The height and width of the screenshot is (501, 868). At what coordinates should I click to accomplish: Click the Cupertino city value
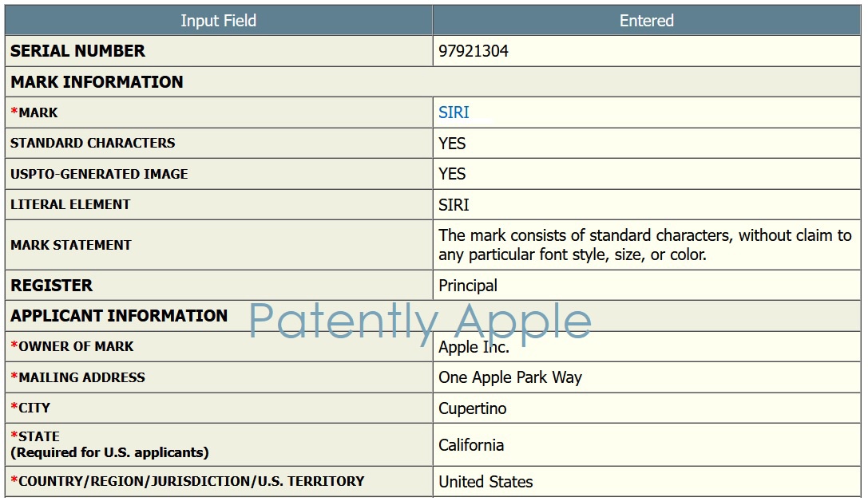(x=472, y=408)
